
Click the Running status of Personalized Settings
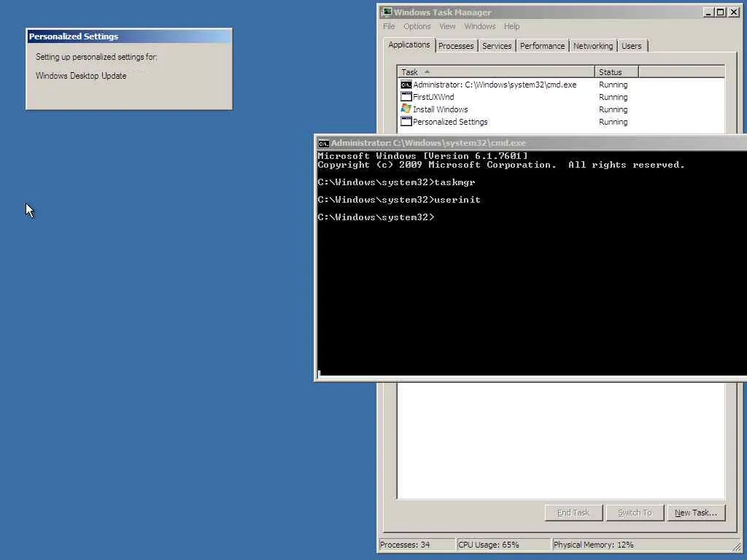(x=613, y=122)
